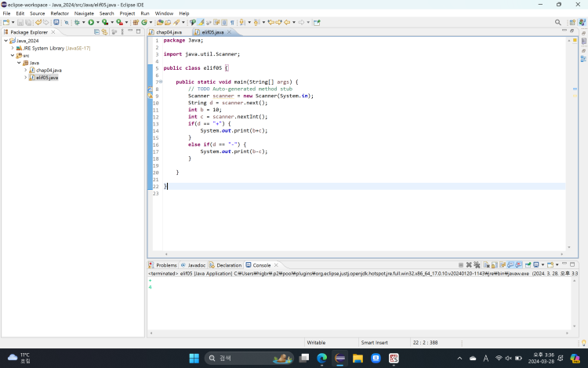This screenshot has width=588, height=368.
Task: Toggle Link with Editor in Package Explorer
Action: pyautogui.click(x=105, y=32)
